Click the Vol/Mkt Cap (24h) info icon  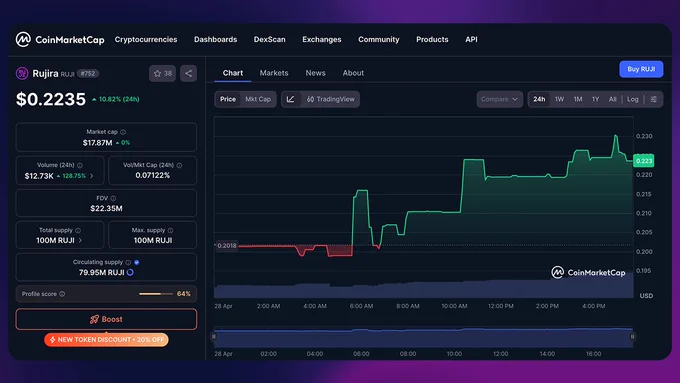180,165
